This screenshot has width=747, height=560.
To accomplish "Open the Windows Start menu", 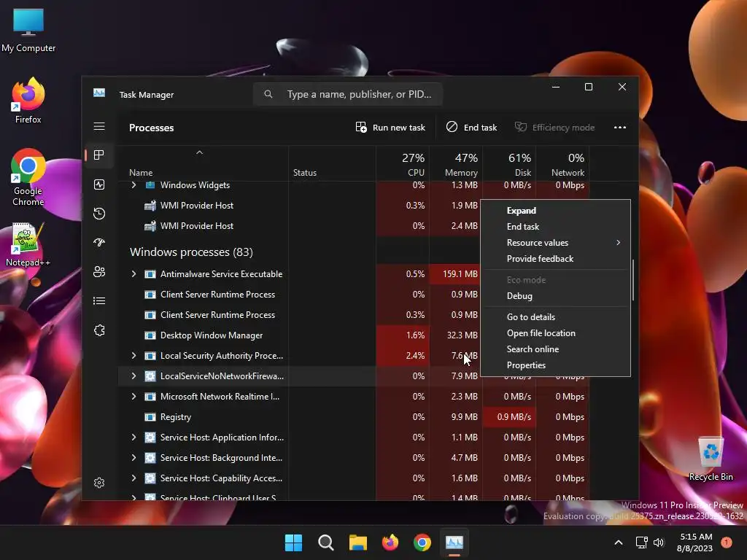I will point(293,542).
